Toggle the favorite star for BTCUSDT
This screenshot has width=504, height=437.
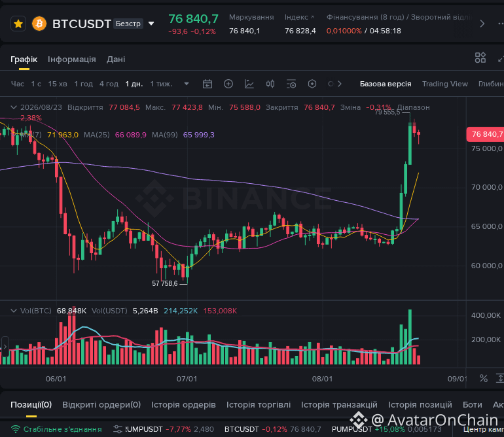click(x=18, y=24)
